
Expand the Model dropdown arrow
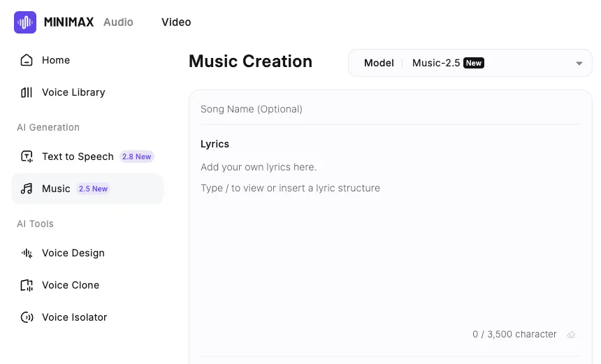(x=579, y=64)
